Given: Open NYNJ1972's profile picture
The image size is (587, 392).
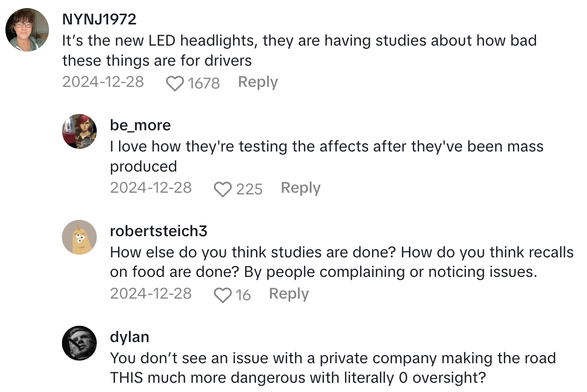Looking at the screenshot, I should point(27,29).
